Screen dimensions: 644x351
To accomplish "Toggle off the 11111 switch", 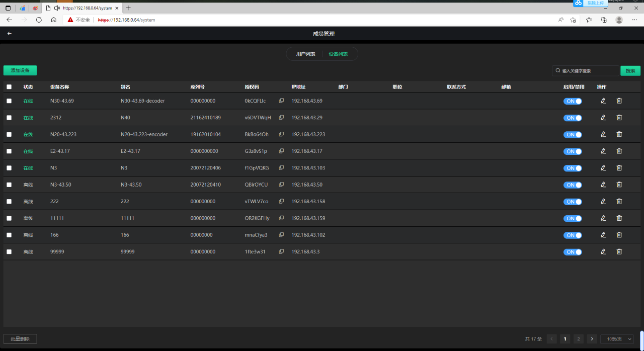I will coord(573,218).
